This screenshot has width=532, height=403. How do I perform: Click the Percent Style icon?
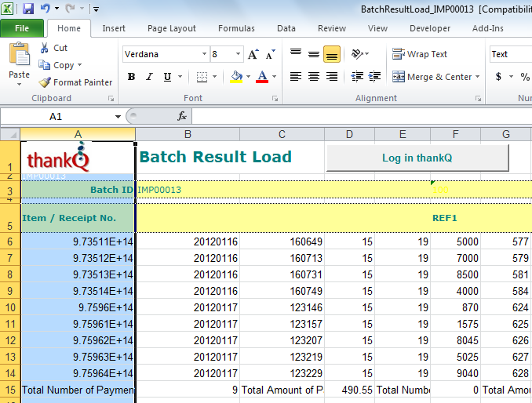pyautogui.click(x=525, y=77)
